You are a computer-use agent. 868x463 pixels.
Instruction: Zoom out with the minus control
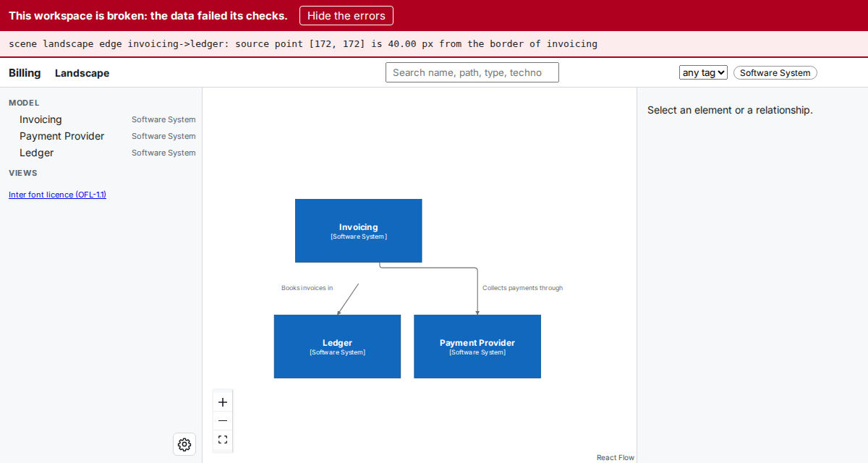click(x=223, y=421)
